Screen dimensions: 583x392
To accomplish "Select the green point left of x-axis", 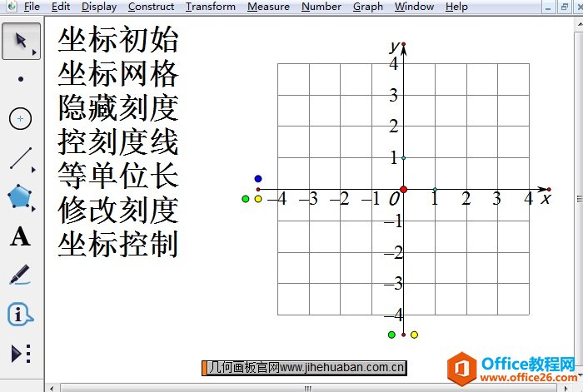I will coord(246,199).
